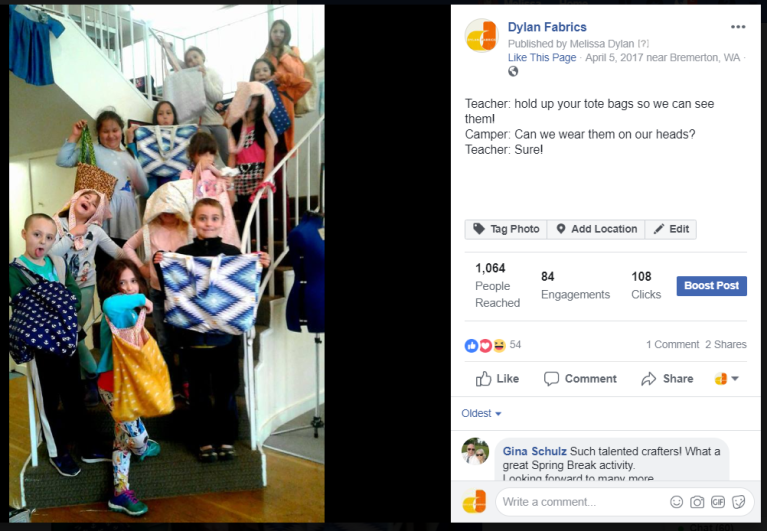Expand the Oldest comment sort dropdown
767x531 pixels.
pyautogui.click(x=481, y=413)
